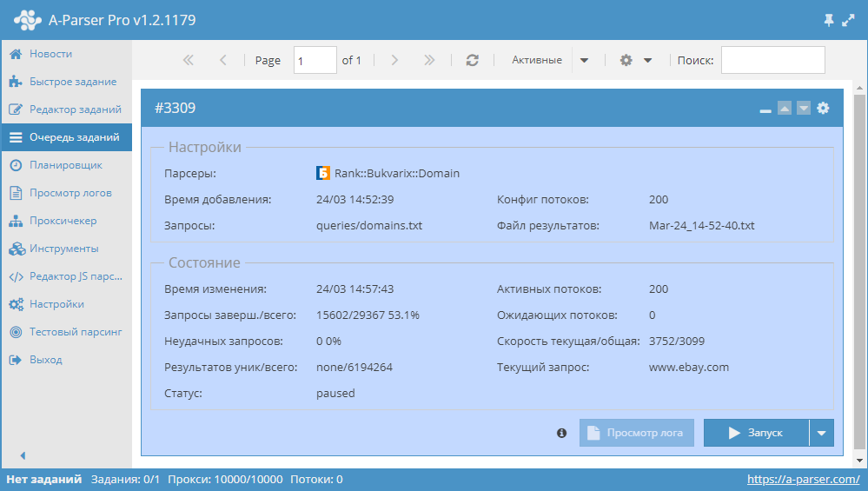
Task: Click the refresh queue icon
Action: (473, 60)
